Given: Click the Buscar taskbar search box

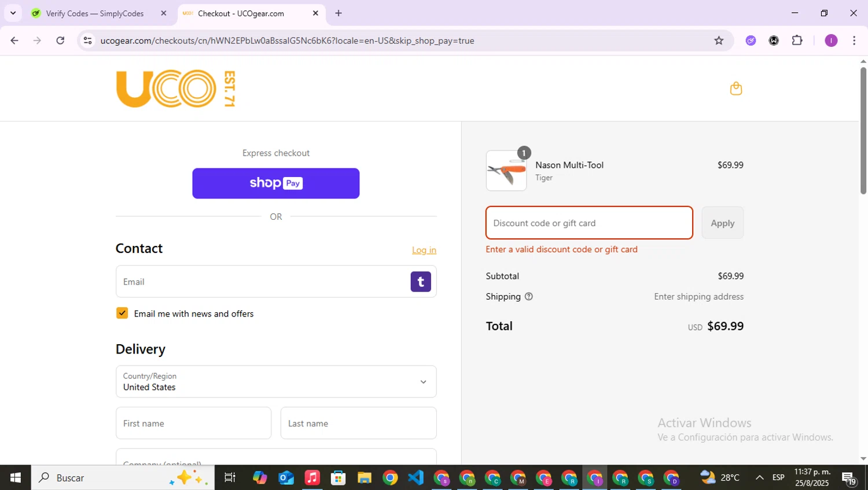Looking at the screenshot, I should coord(123,478).
